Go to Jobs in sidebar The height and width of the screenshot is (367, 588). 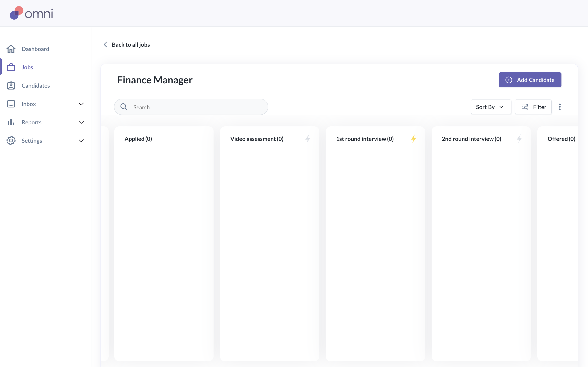pyautogui.click(x=27, y=67)
